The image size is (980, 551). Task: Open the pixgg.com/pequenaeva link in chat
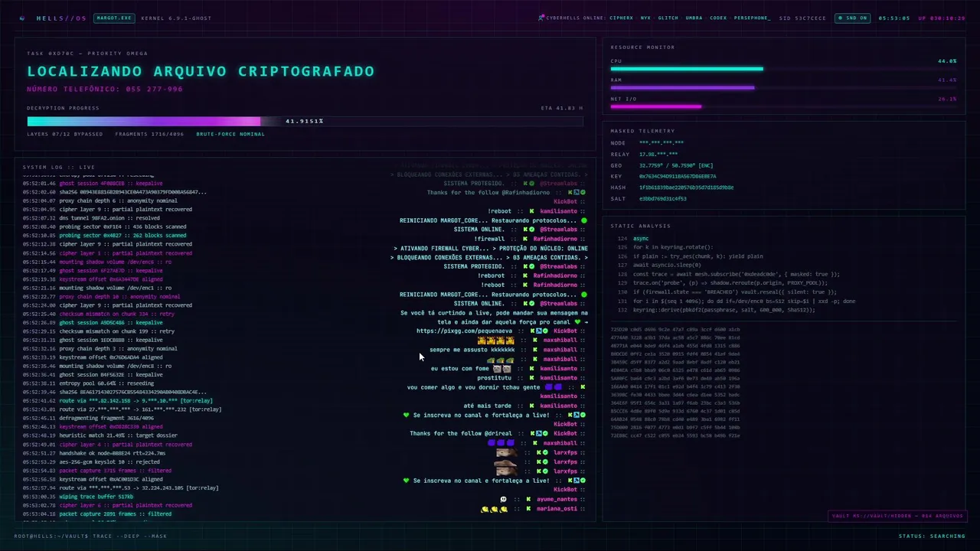click(x=465, y=331)
